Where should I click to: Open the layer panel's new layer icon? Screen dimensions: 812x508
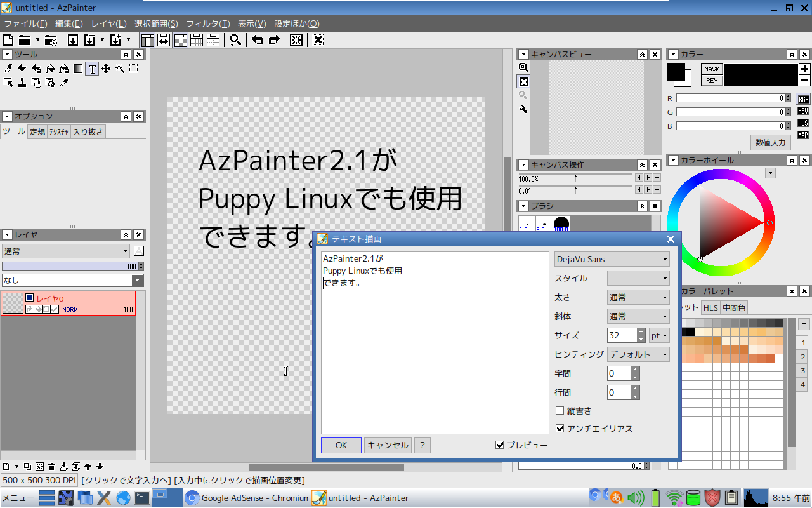[5, 465]
